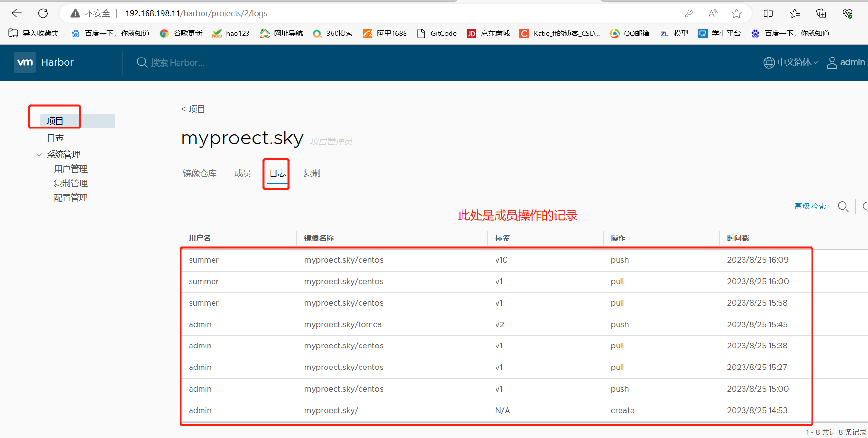Image resolution: width=868 pixels, height=438 pixels.
Task: Open the 谷歌更新 bookmark
Action: pyautogui.click(x=181, y=33)
